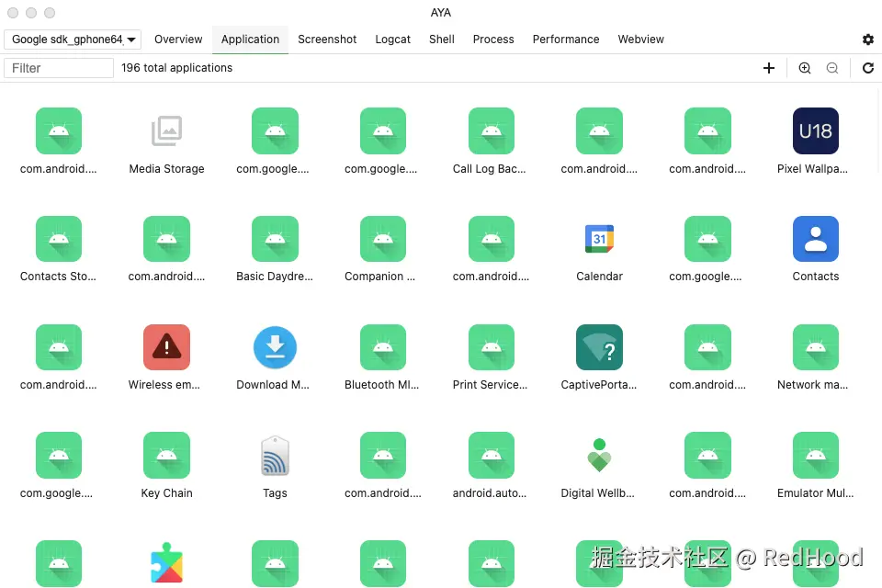This screenshot has width=882, height=588.
Task: Open the Key Chain app icon
Action: (166, 455)
